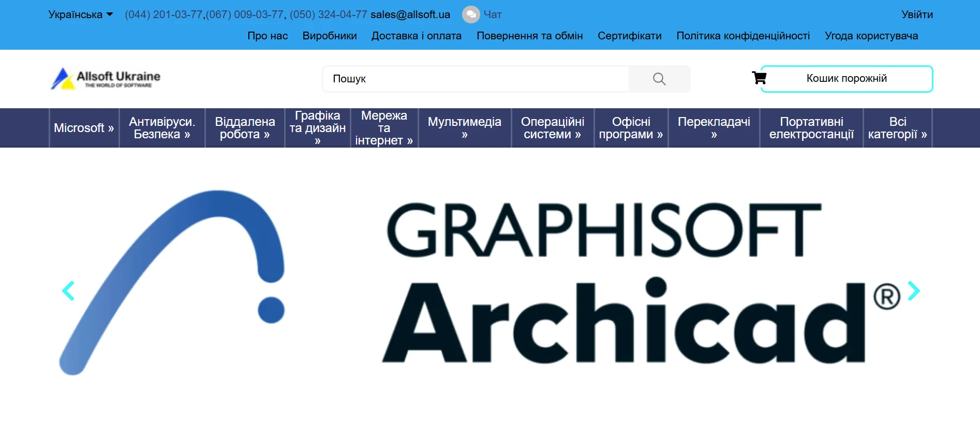The height and width of the screenshot is (448, 980).
Task: Click the shopping cart icon
Action: pyautogui.click(x=759, y=78)
